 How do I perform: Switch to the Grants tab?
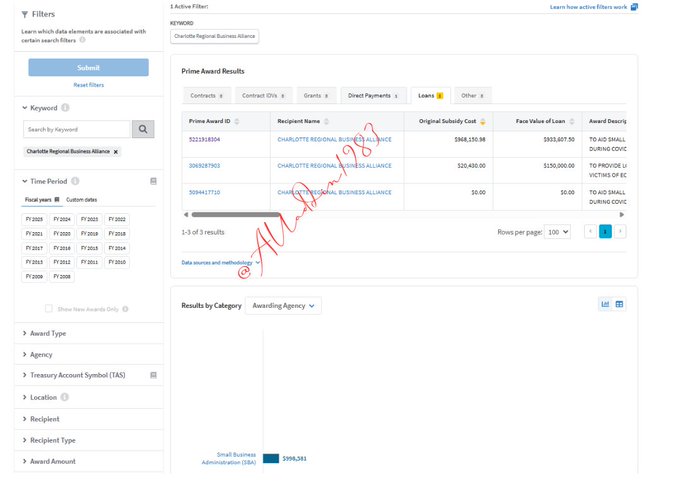point(315,96)
